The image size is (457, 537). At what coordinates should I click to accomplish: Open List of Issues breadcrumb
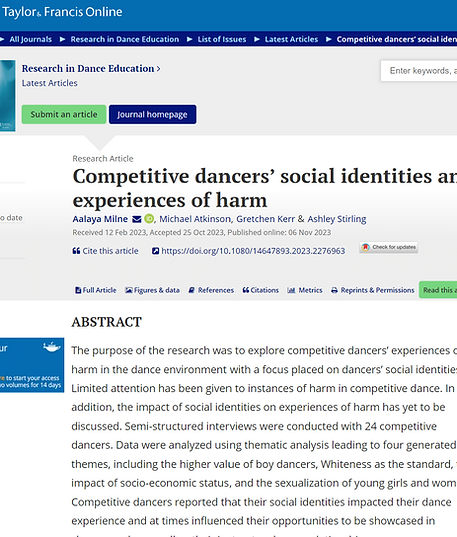(222, 39)
